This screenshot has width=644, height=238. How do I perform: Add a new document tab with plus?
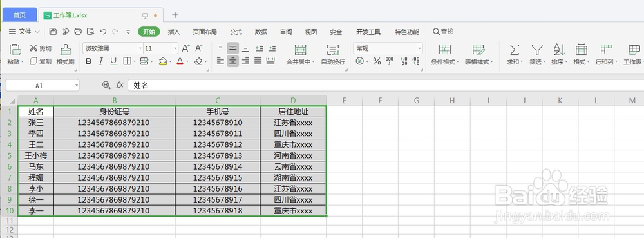[175, 15]
